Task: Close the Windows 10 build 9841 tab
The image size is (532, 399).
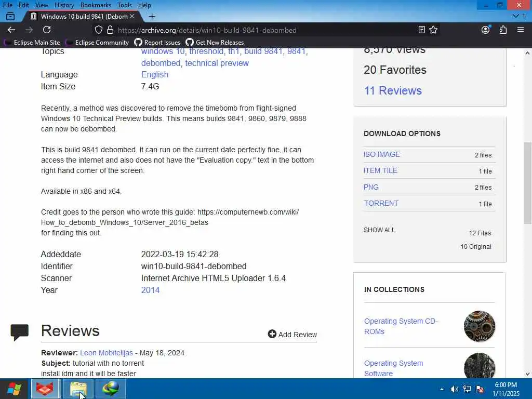Action: [x=132, y=16]
